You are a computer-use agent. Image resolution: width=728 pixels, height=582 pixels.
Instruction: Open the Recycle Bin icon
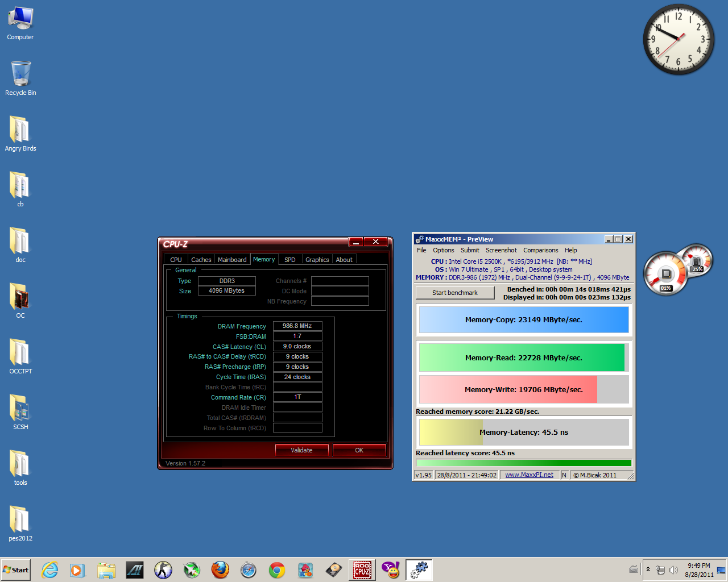coord(20,78)
